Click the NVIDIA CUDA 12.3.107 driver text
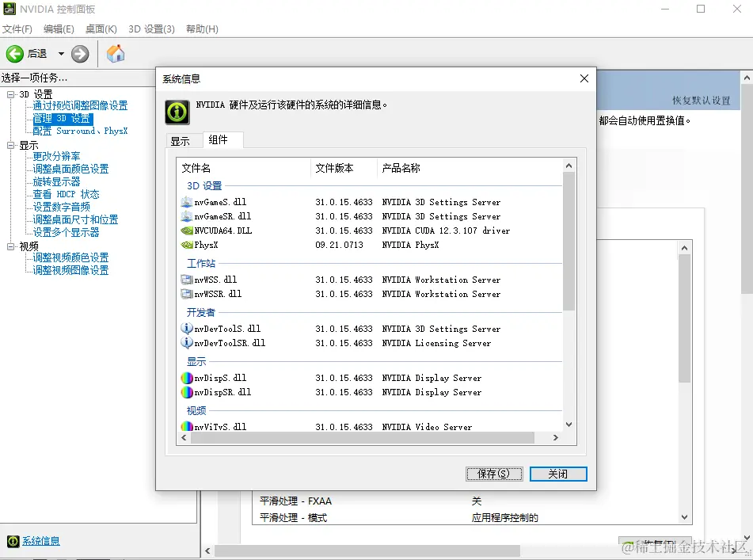This screenshot has height=560, width=753. (x=446, y=231)
